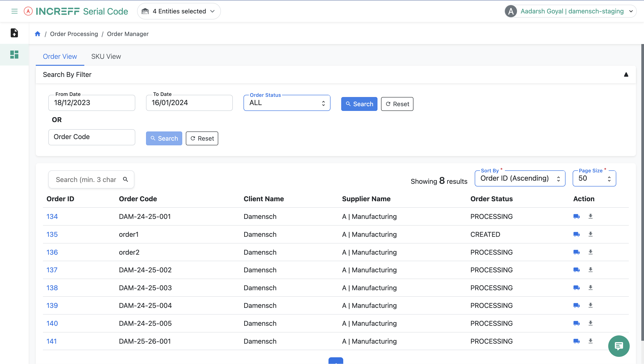Open order ID 136 link
The image size is (644, 364).
tap(52, 252)
